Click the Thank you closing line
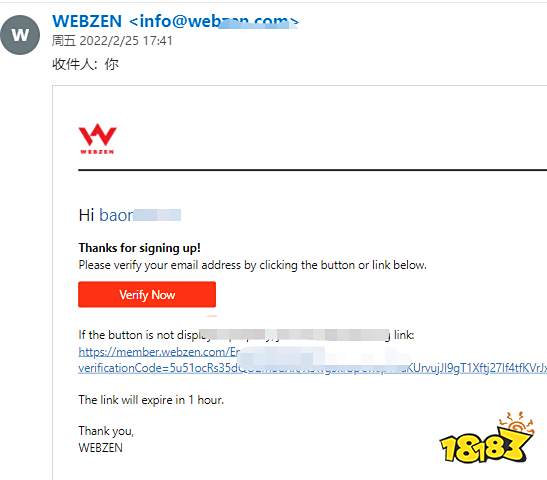 pyautogui.click(x=106, y=431)
